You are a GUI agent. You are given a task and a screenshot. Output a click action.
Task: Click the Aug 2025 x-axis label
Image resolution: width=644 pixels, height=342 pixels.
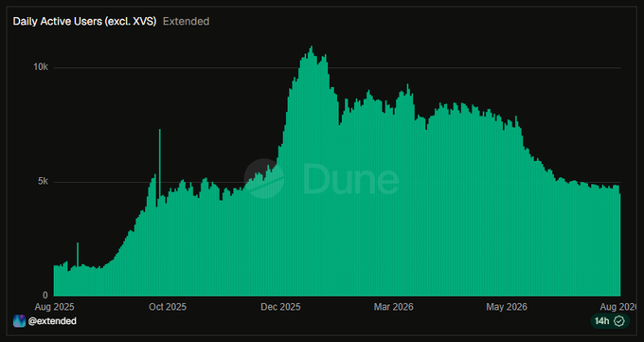(x=54, y=307)
